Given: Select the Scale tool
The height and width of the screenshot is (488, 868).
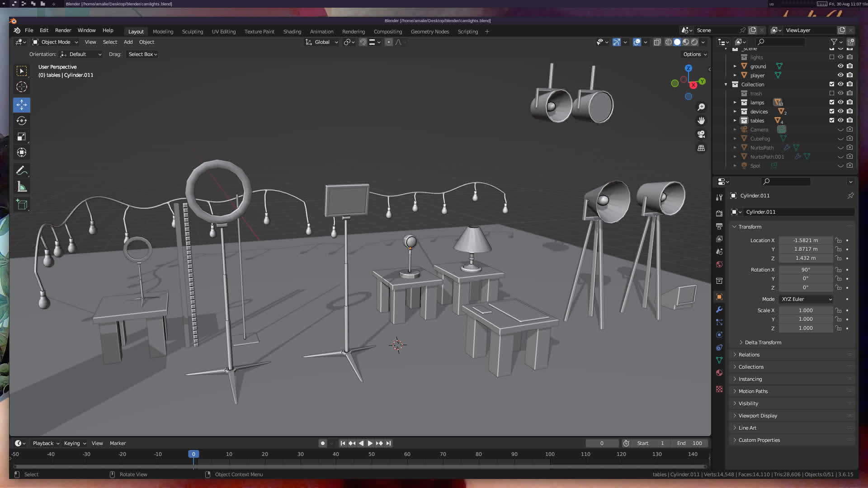Looking at the screenshot, I should pos(21,136).
